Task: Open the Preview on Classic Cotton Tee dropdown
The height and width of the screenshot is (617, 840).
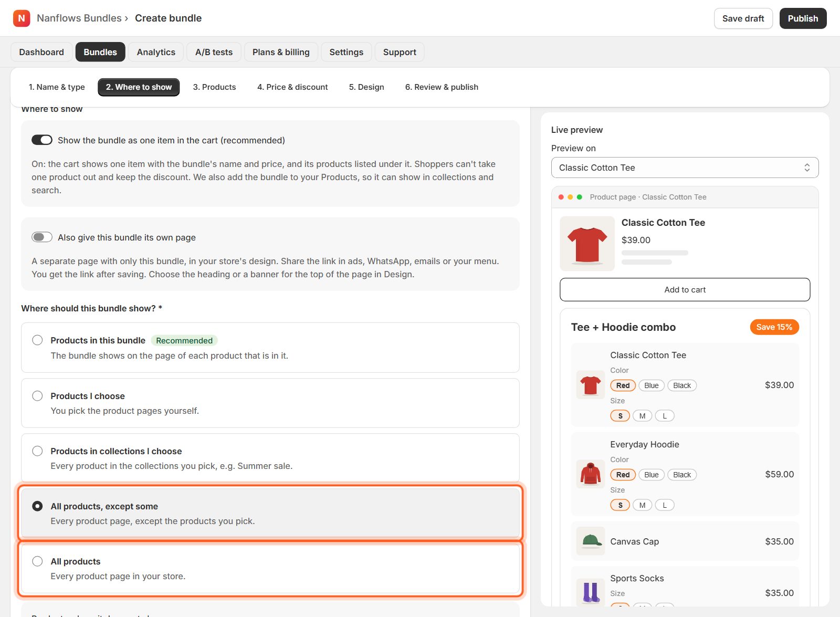Action: (685, 168)
